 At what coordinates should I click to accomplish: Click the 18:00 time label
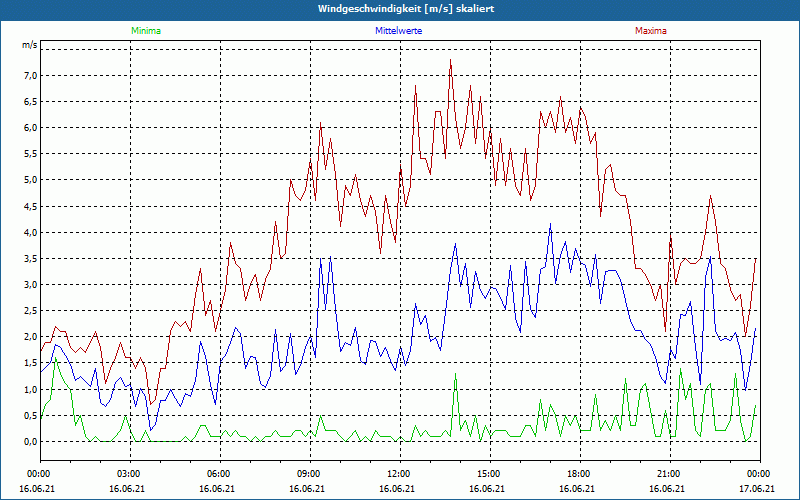pos(580,474)
